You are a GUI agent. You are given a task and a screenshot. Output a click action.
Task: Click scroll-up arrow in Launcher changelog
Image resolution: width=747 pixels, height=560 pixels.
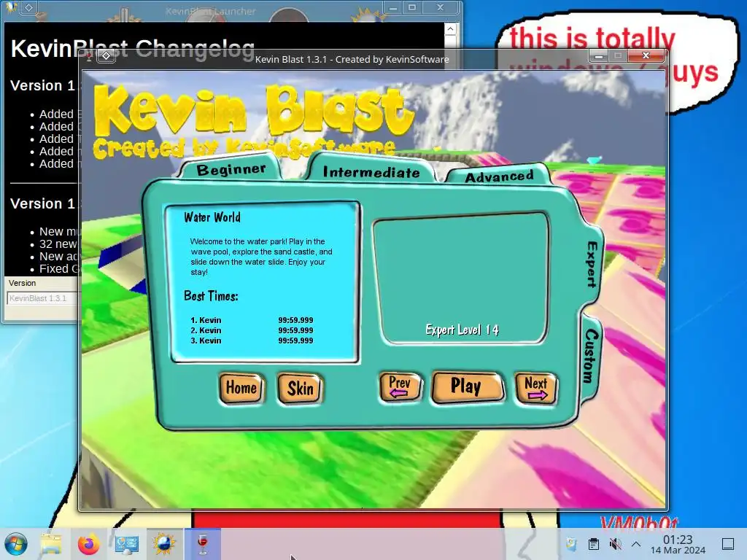tap(450, 29)
